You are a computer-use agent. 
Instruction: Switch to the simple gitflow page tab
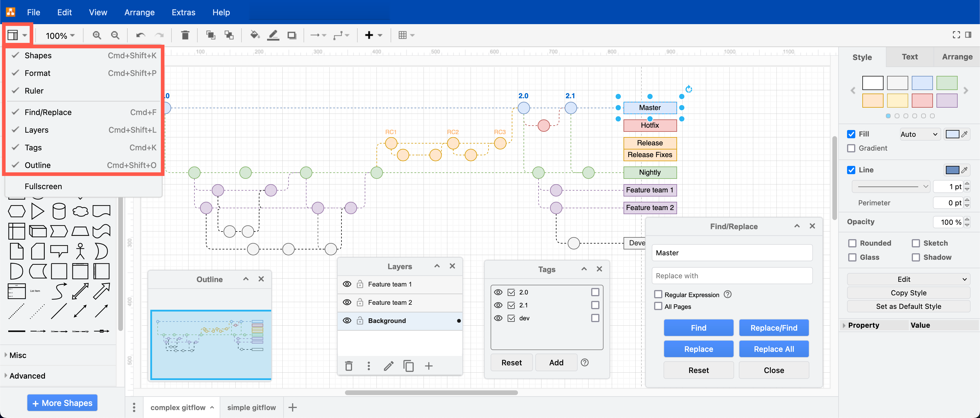tap(251, 407)
